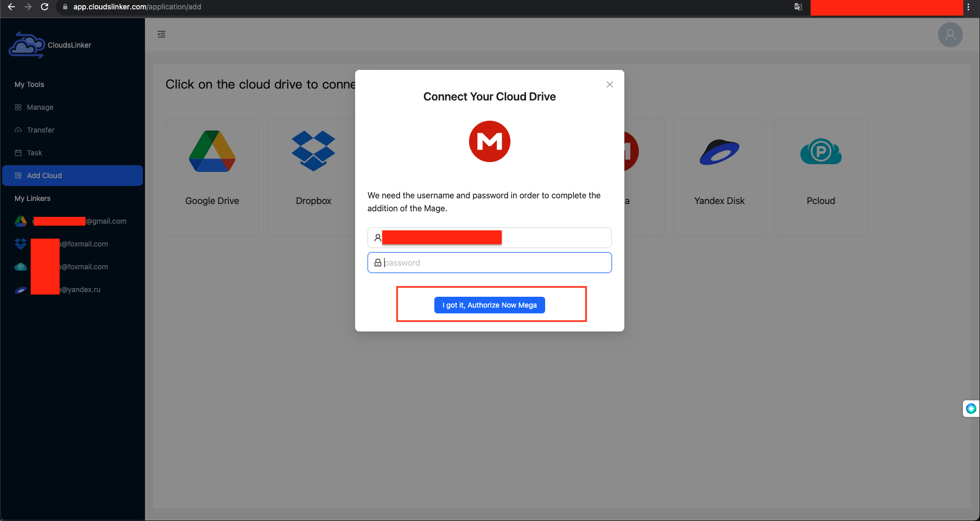980x521 pixels.
Task: Open the yandex.ru linker
Action: tap(72, 290)
